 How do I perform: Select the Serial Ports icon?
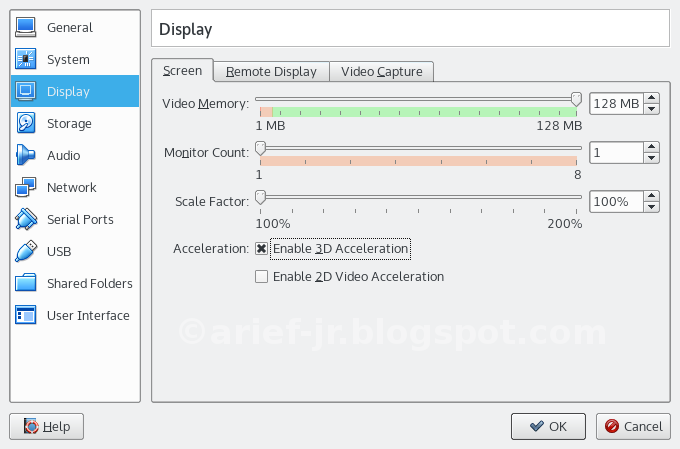27,219
